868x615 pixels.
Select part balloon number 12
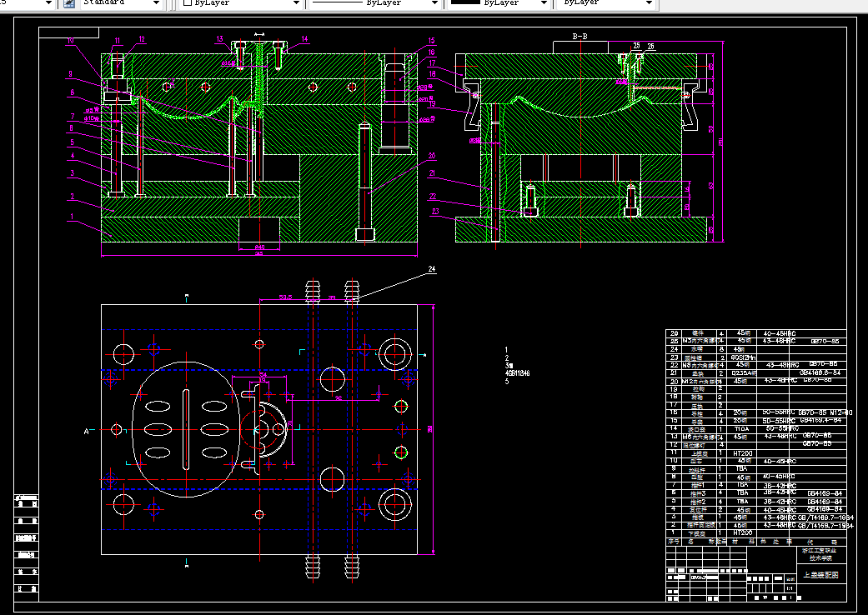point(142,39)
